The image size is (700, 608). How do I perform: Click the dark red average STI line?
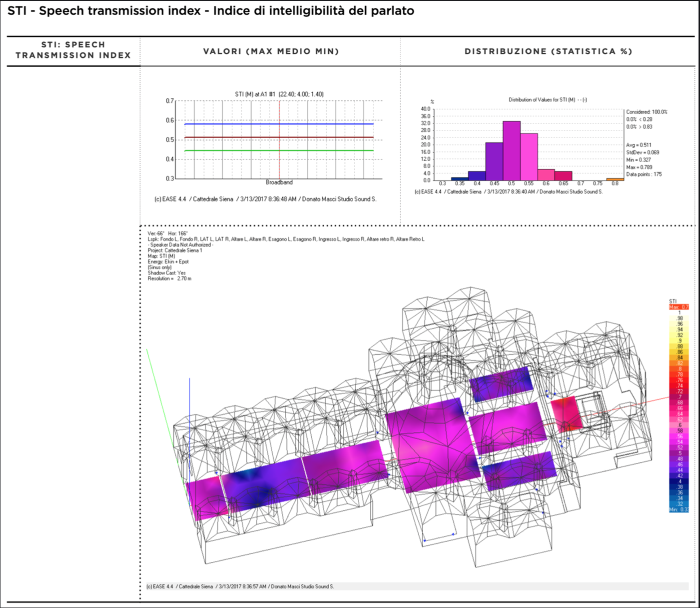pyautogui.click(x=230, y=137)
